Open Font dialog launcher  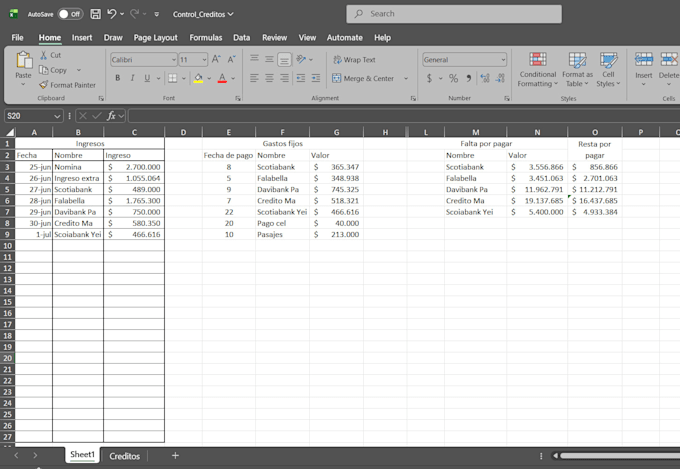(238, 98)
